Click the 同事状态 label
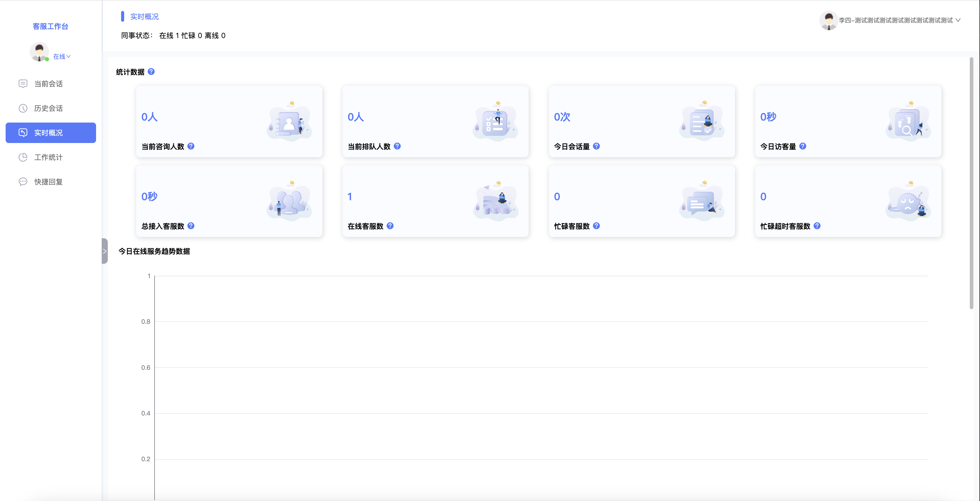The image size is (980, 501). 137,35
